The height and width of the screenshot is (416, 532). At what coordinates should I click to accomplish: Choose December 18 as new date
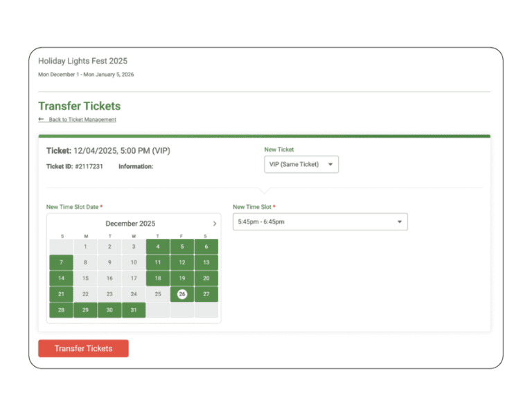coord(158,278)
